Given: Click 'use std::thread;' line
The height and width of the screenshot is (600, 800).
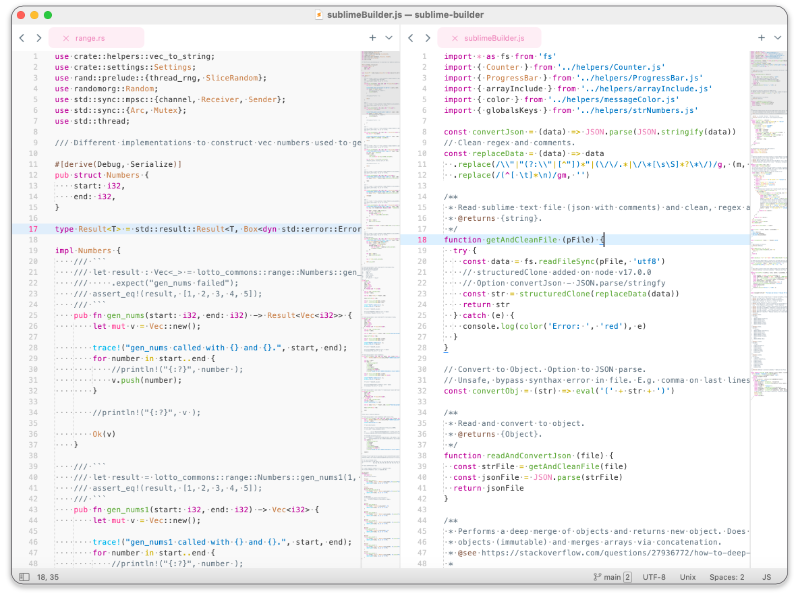Looking at the screenshot, I should [x=92, y=121].
